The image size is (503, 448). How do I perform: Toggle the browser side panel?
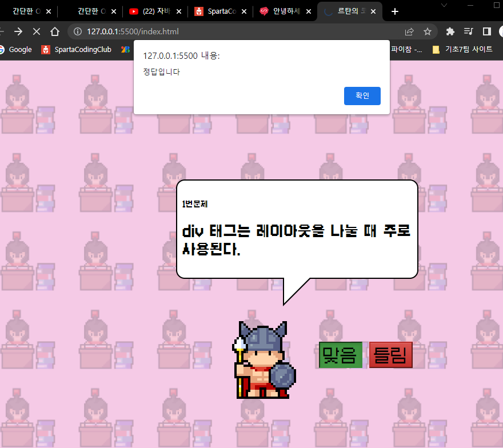pos(486,31)
